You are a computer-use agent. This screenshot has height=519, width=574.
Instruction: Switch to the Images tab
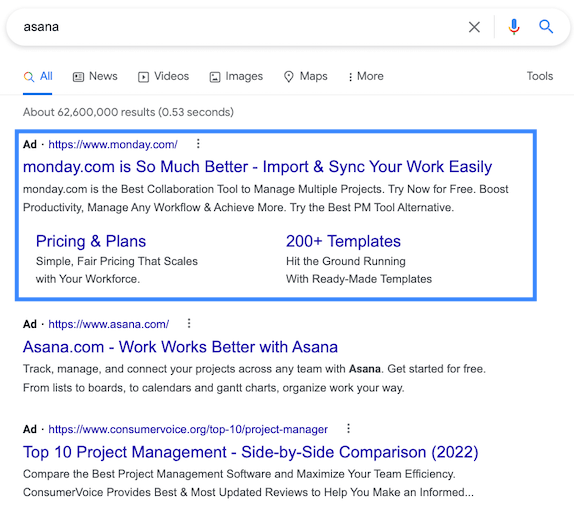pos(236,76)
